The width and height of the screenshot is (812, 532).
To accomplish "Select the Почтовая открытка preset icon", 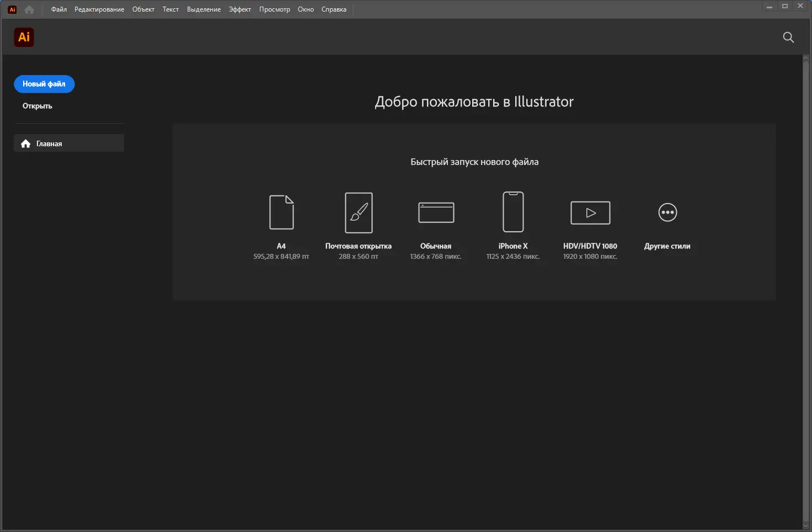I will (358, 212).
